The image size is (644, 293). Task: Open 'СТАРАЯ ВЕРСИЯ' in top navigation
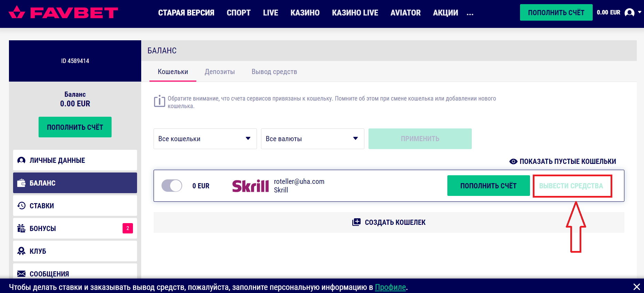[x=186, y=13]
